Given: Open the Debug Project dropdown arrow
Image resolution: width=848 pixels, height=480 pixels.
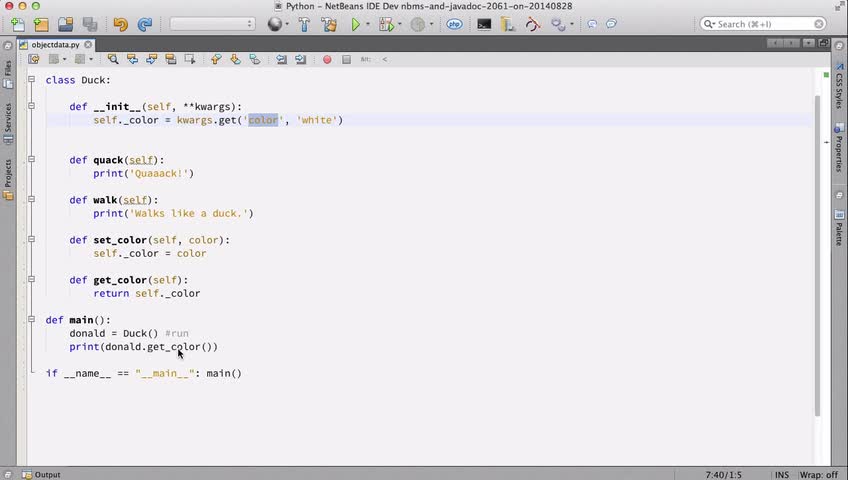Looking at the screenshot, I should pos(400,24).
